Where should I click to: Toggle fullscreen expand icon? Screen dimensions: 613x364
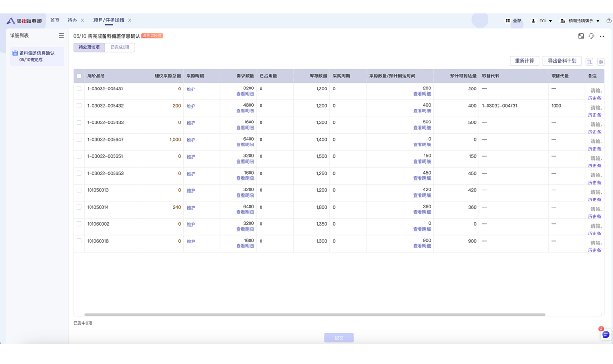coord(581,36)
